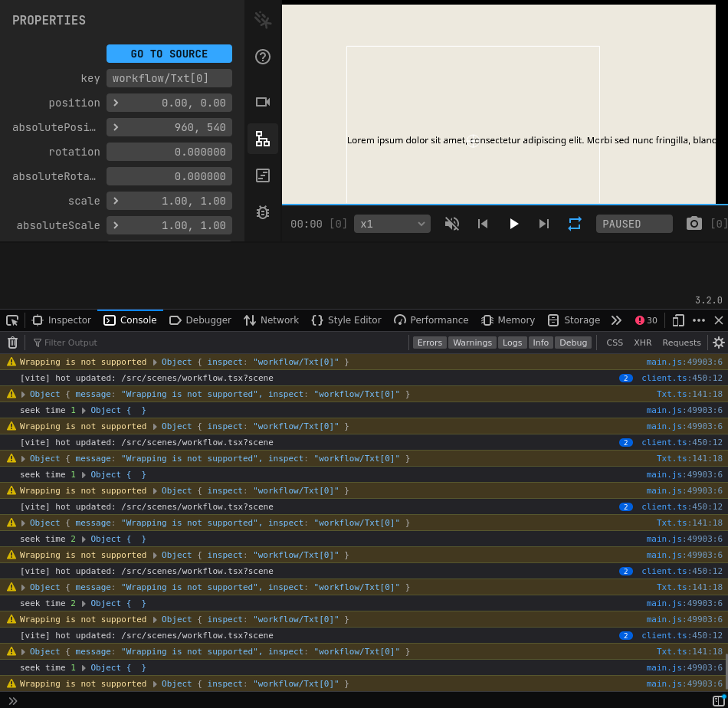Take a snapshot with the camera icon
Viewport: 728px width, 708px height.
pyautogui.click(x=694, y=224)
